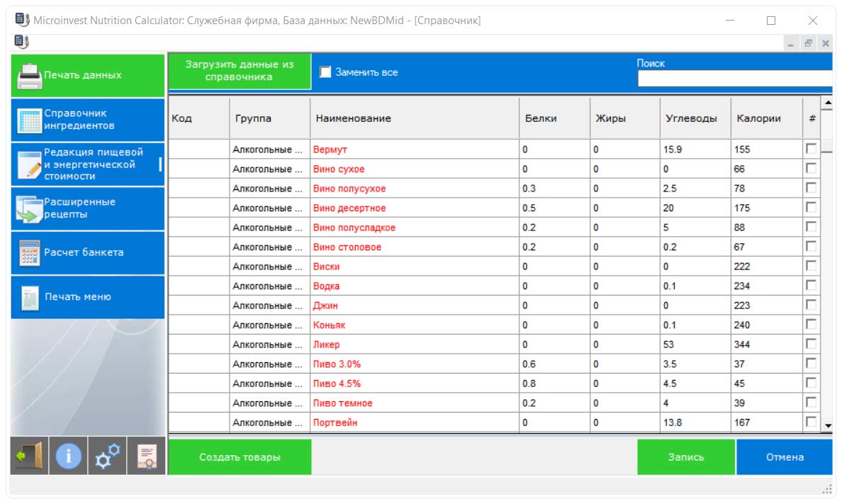Image resolution: width=842 pixels, height=504 pixels.
Task: Select the Вермут name cell
Action: [415, 150]
